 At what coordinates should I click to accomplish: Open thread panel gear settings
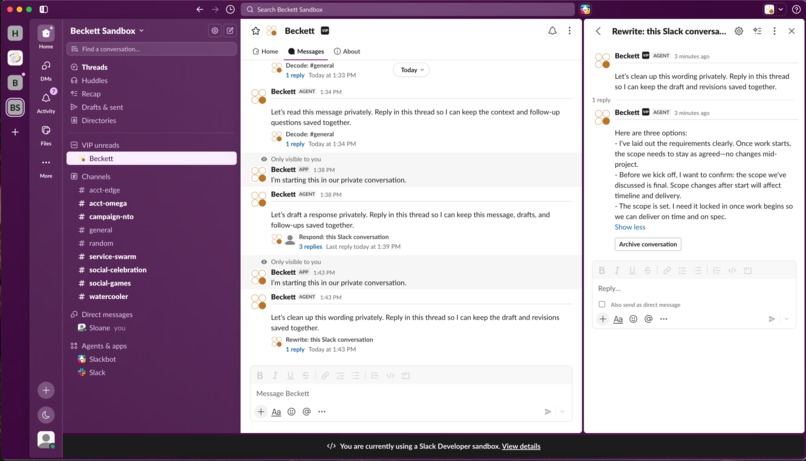739,31
